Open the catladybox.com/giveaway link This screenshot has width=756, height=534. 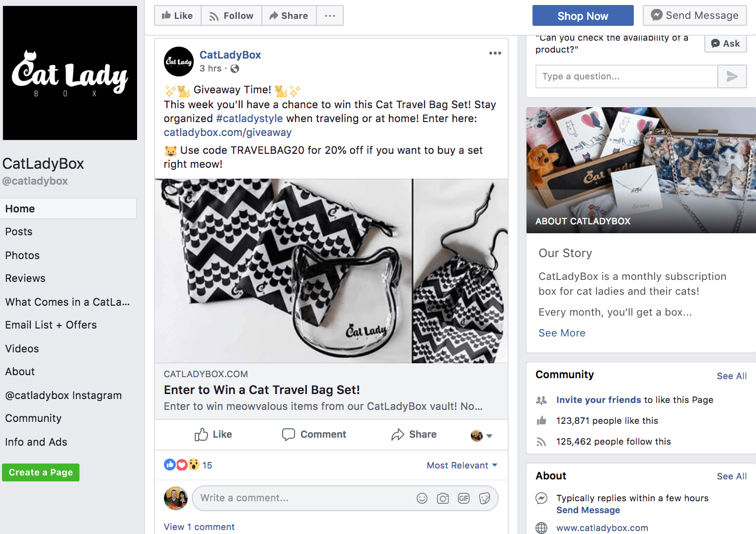click(x=227, y=133)
